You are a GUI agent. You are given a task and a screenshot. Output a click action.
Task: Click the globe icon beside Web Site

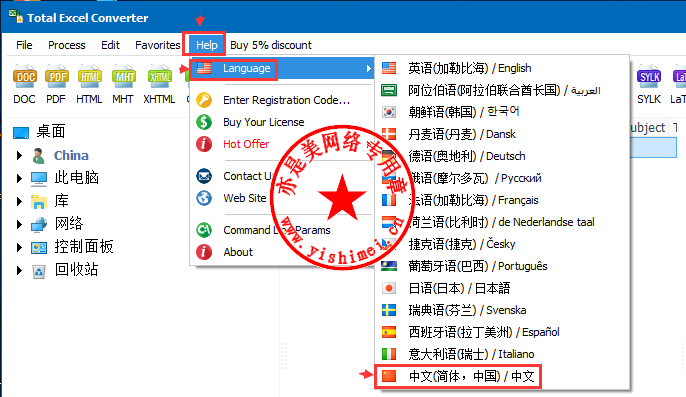click(204, 198)
